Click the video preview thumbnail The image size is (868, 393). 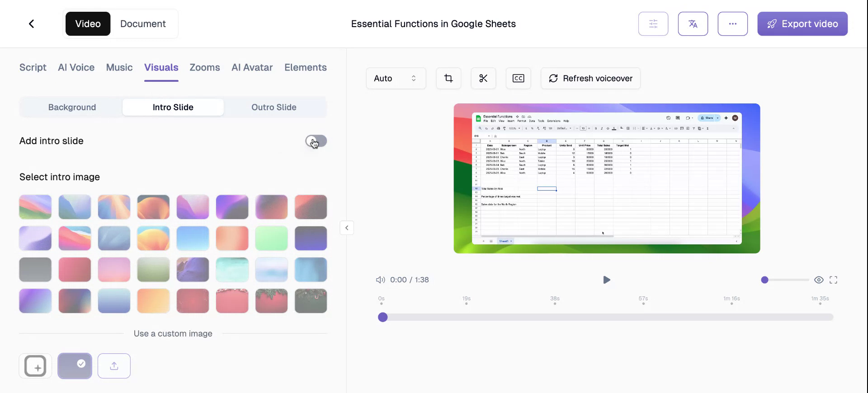tap(607, 178)
